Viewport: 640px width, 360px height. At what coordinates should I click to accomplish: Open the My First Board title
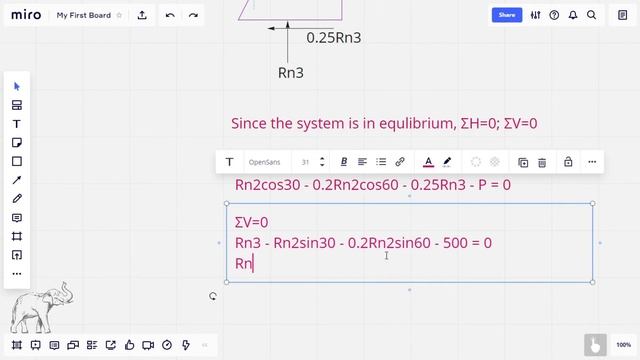tap(84, 16)
